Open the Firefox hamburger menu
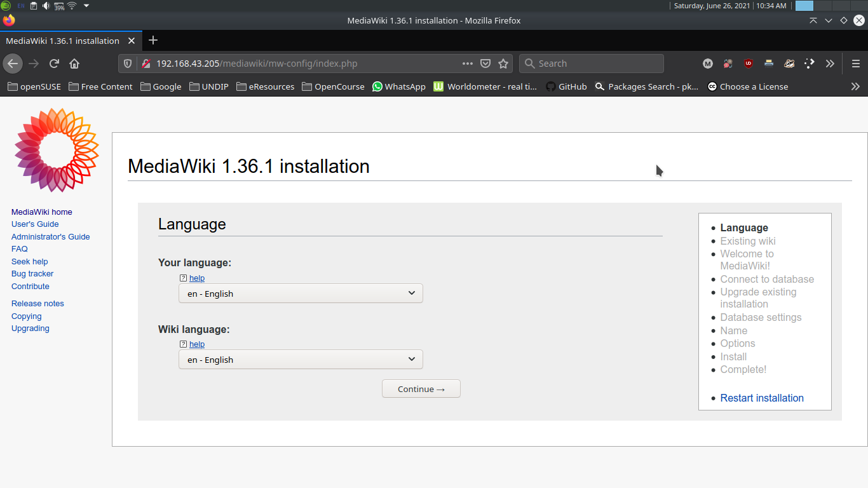Viewport: 868px width, 488px height. click(856, 64)
